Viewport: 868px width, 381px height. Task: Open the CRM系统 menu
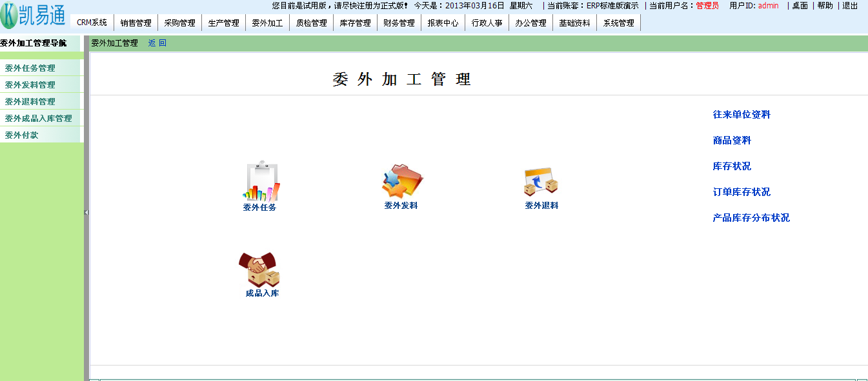click(x=92, y=23)
